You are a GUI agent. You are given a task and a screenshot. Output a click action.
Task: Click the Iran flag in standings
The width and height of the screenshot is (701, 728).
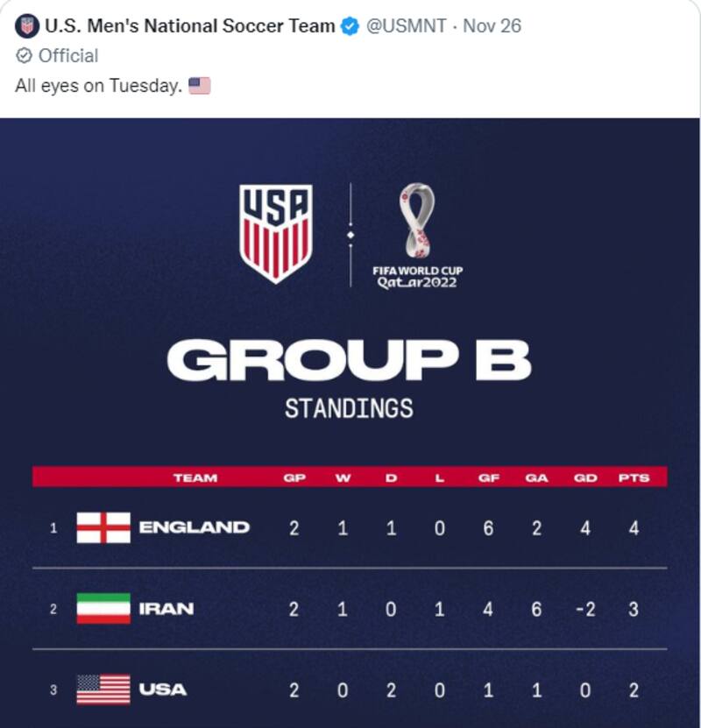coord(103,609)
